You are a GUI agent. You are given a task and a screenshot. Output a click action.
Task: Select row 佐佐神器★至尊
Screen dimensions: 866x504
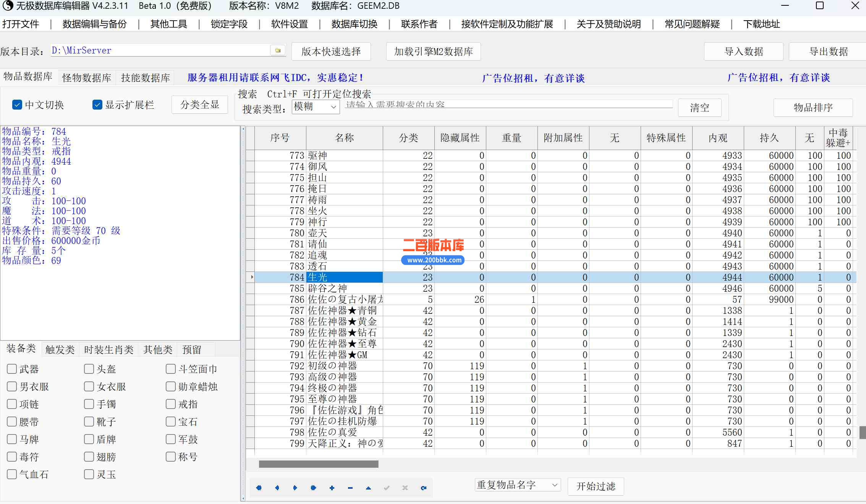point(551,344)
